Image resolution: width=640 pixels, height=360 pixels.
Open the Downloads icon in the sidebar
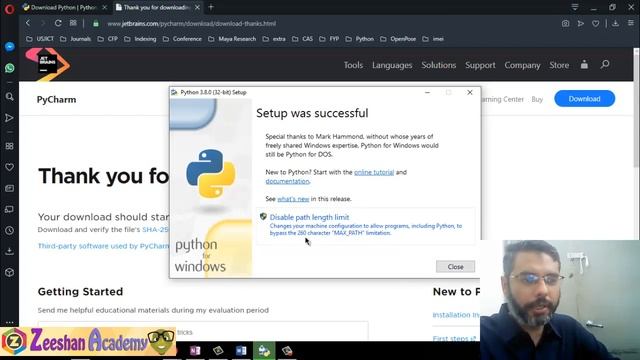click(x=9, y=251)
